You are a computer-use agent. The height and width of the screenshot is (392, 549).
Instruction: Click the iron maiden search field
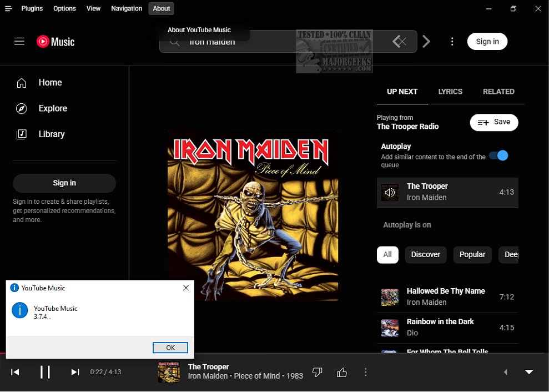[288, 42]
